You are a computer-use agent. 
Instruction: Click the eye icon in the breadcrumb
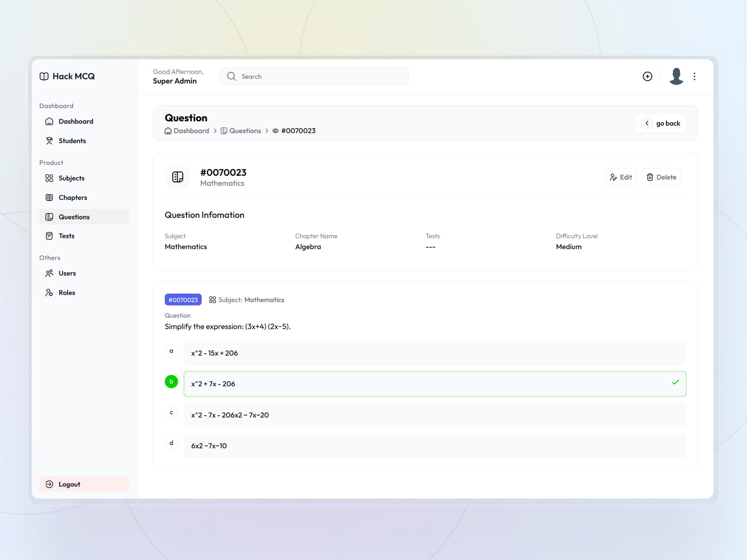coord(275,131)
